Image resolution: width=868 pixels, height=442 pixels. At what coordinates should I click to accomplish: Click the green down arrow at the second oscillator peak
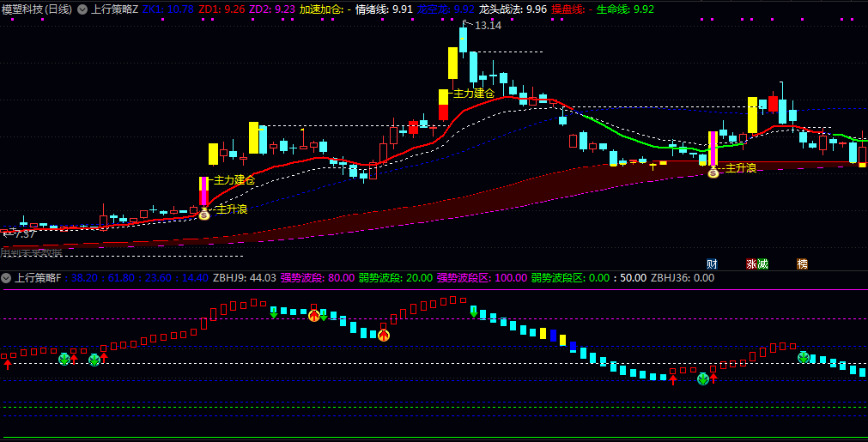(x=473, y=312)
